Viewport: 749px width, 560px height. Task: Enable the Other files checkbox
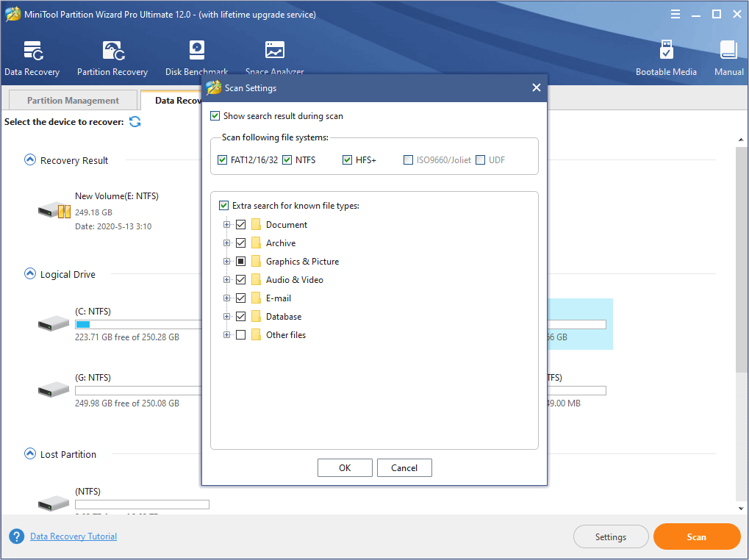point(241,334)
